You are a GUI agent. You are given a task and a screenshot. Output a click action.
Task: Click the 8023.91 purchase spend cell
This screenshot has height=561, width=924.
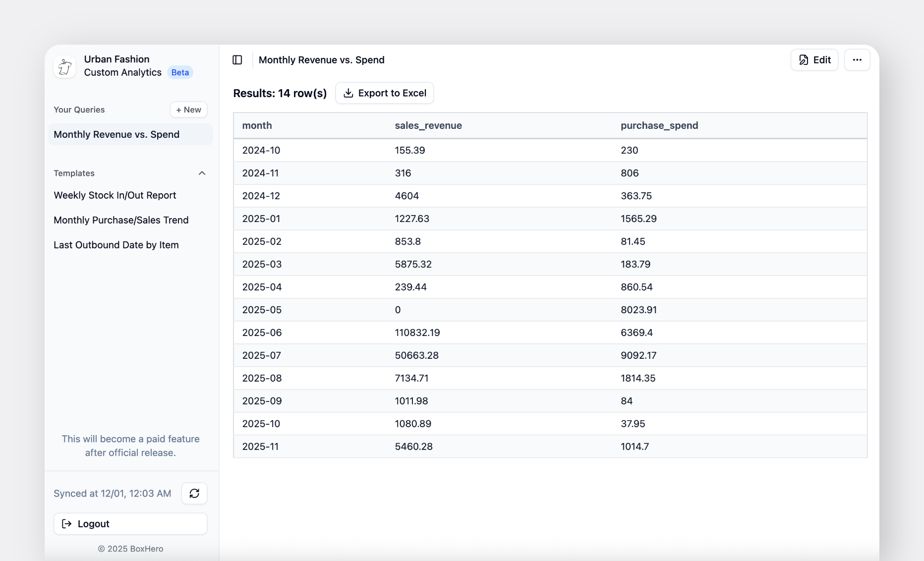(x=638, y=310)
